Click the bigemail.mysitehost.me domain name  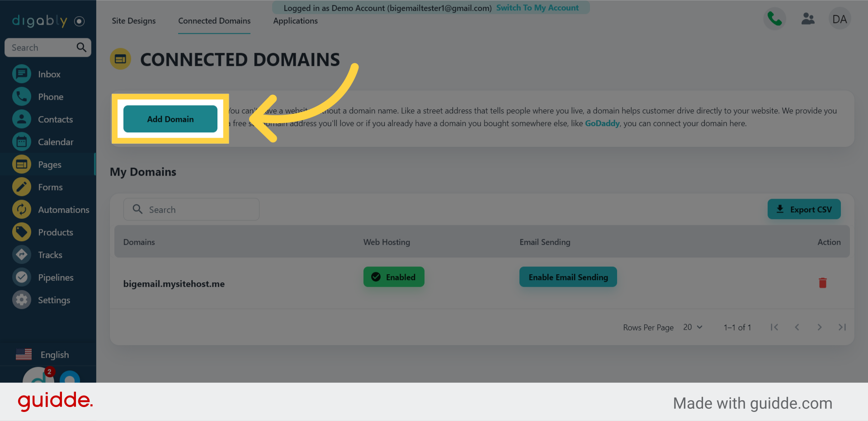[x=174, y=284]
